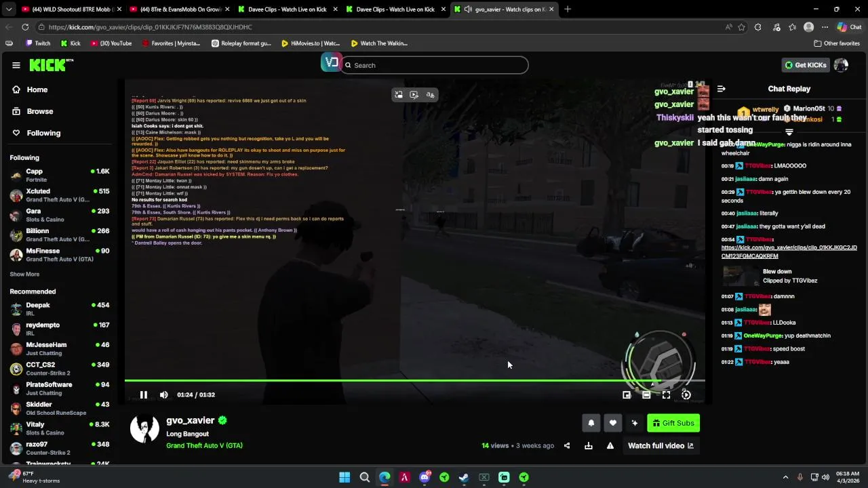Collapse the Chat Replay panel
The image size is (868, 488).
coord(721,89)
